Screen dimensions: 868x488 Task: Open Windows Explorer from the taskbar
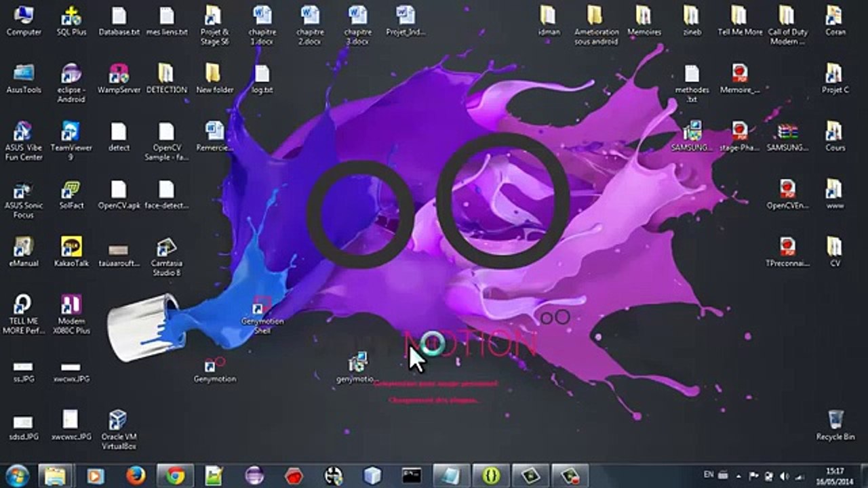coord(55,476)
